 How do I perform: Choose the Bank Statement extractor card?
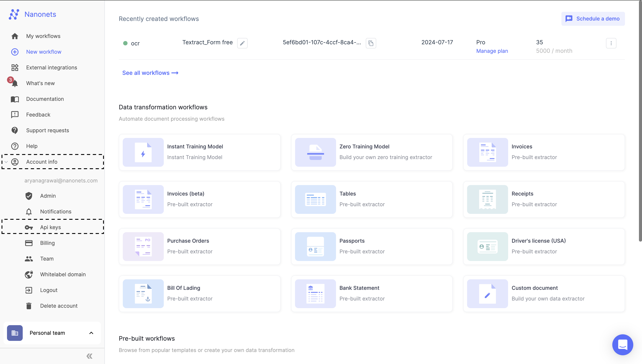[372, 294]
